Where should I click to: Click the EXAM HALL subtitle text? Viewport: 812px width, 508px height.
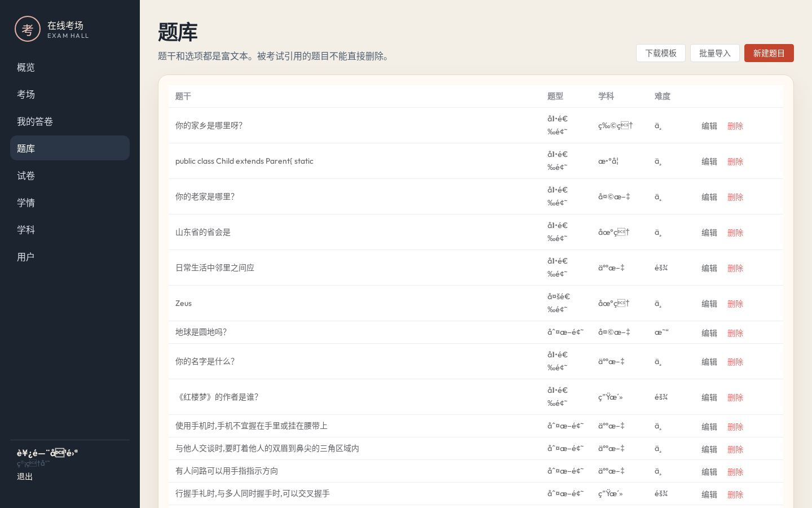68,36
